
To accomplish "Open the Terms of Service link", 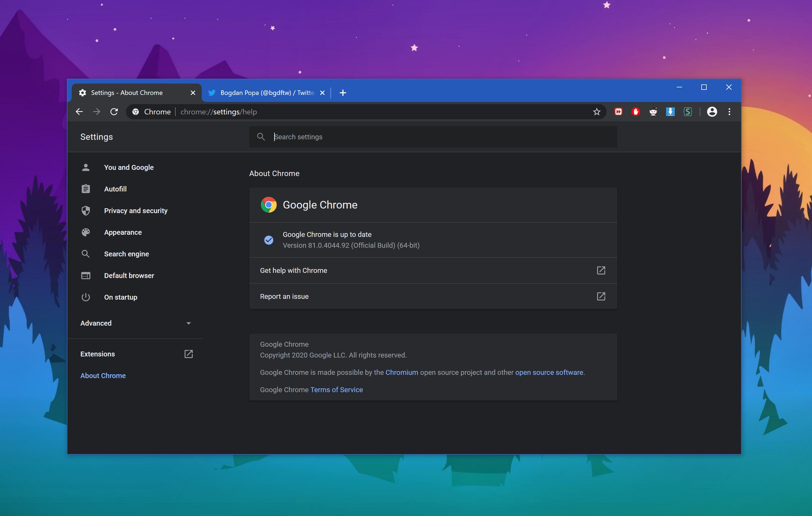I will [336, 390].
